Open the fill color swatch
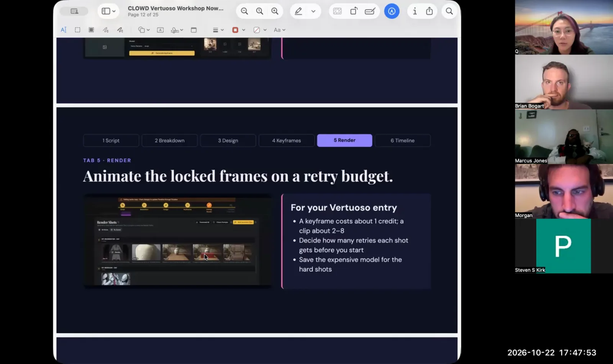The height and width of the screenshot is (364, 613). 257,30
